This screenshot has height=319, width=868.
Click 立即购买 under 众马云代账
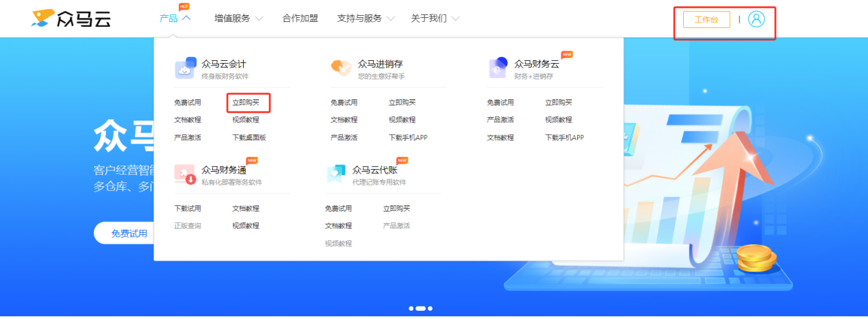pyautogui.click(x=396, y=209)
